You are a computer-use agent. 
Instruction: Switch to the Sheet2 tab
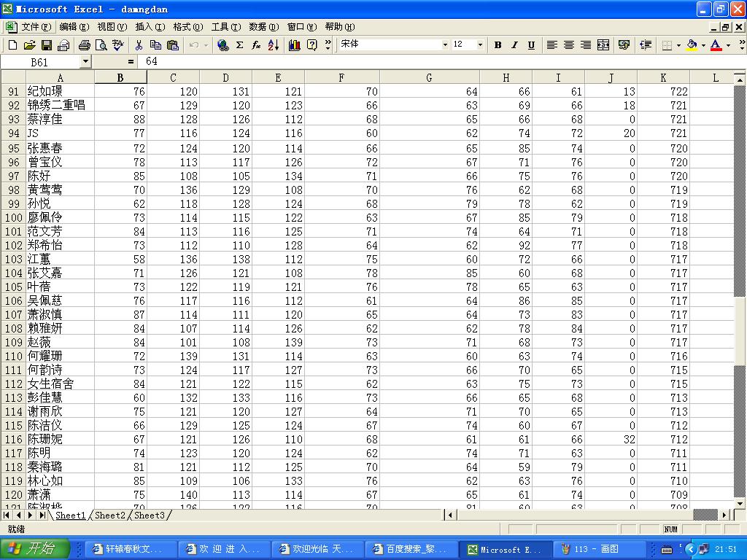pos(109,516)
